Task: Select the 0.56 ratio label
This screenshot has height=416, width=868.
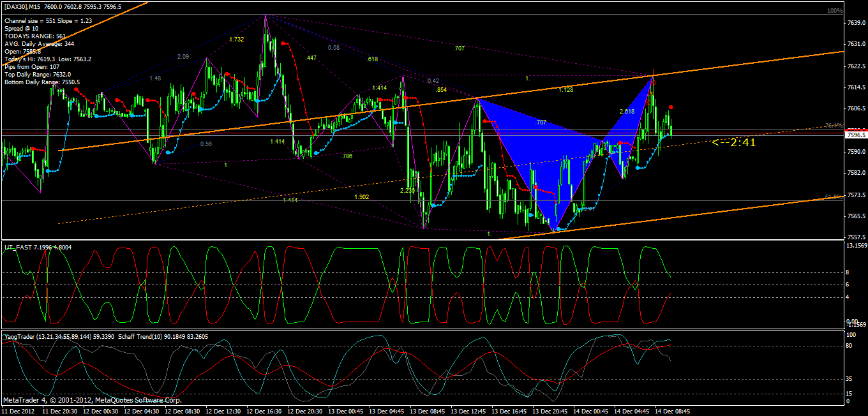Action: (x=206, y=144)
